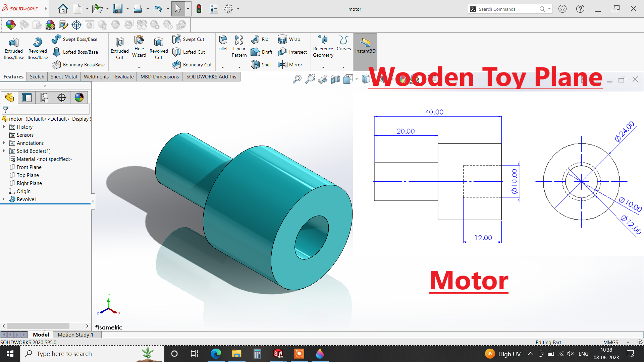This screenshot has width=644, height=362.
Task: Click the Rebuild traffic light icon
Action: [x=199, y=9]
